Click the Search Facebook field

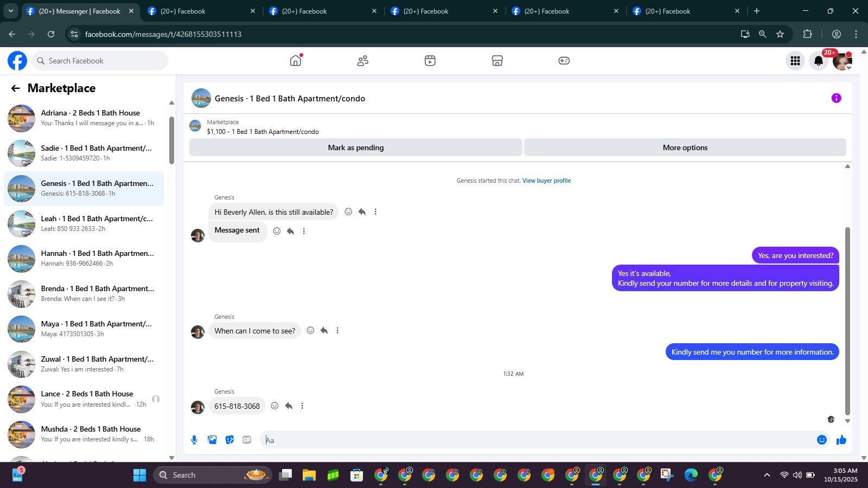pos(100,61)
